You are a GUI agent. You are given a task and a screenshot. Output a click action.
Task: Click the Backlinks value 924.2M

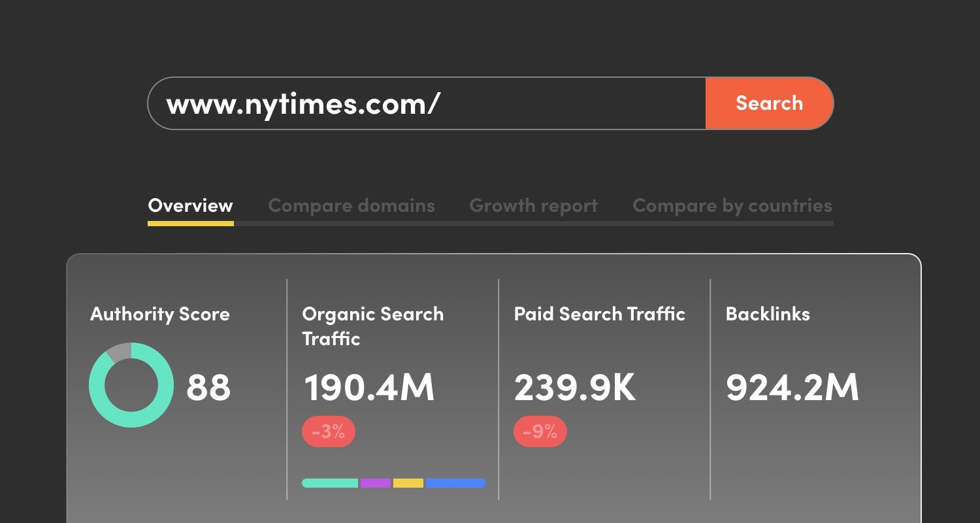(792, 388)
